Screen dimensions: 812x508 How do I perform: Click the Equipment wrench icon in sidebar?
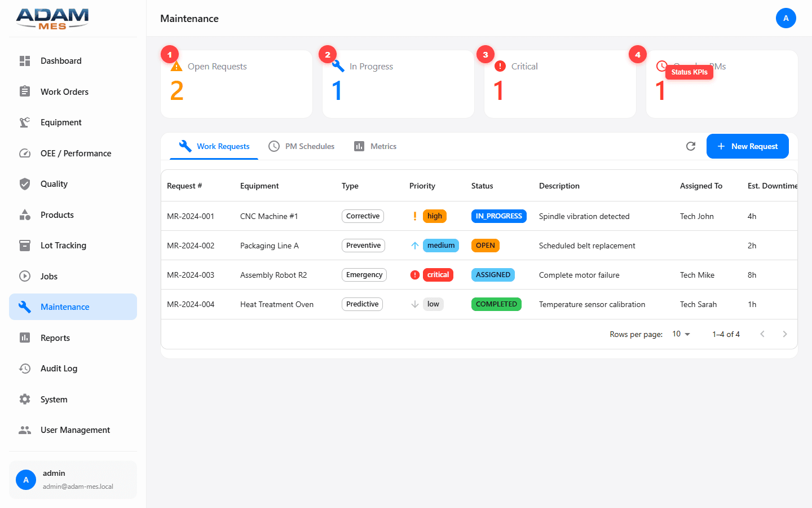tap(25, 122)
